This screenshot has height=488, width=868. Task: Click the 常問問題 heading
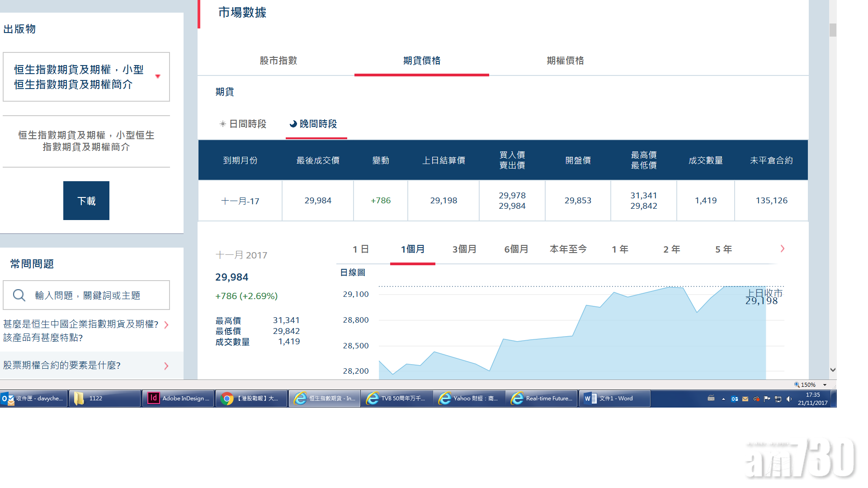point(32,264)
